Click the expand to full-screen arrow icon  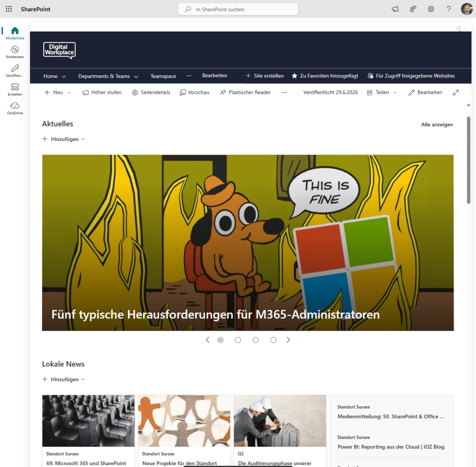(x=456, y=92)
